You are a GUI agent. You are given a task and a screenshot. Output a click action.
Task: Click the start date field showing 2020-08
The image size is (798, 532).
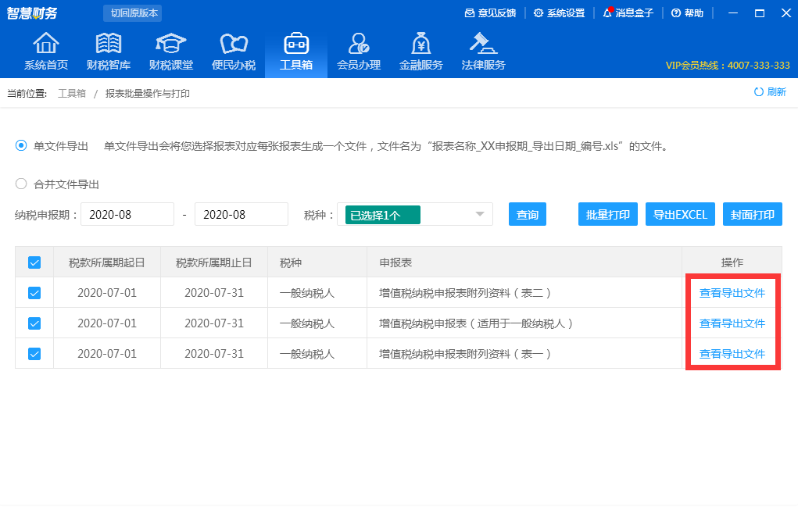(127, 213)
